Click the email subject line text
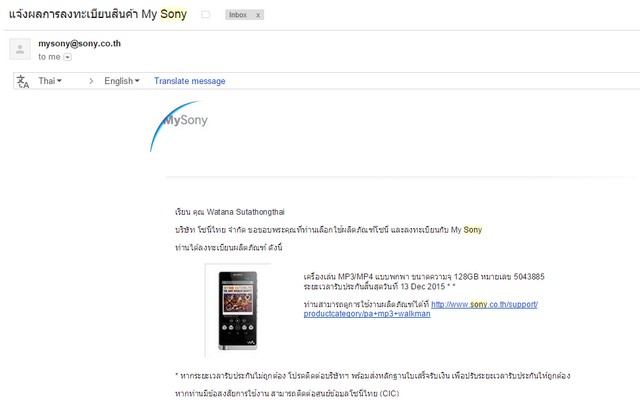This screenshot has height=415, width=640. click(98, 14)
